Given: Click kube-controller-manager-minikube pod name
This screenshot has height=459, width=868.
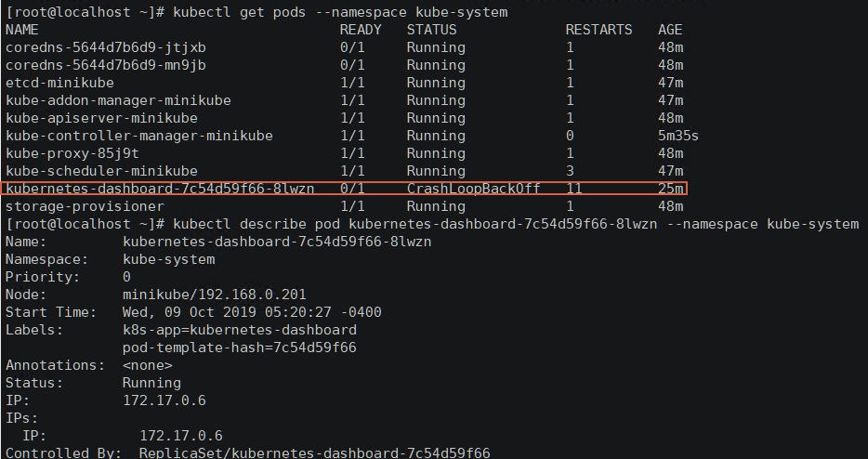Looking at the screenshot, I should [139, 137].
